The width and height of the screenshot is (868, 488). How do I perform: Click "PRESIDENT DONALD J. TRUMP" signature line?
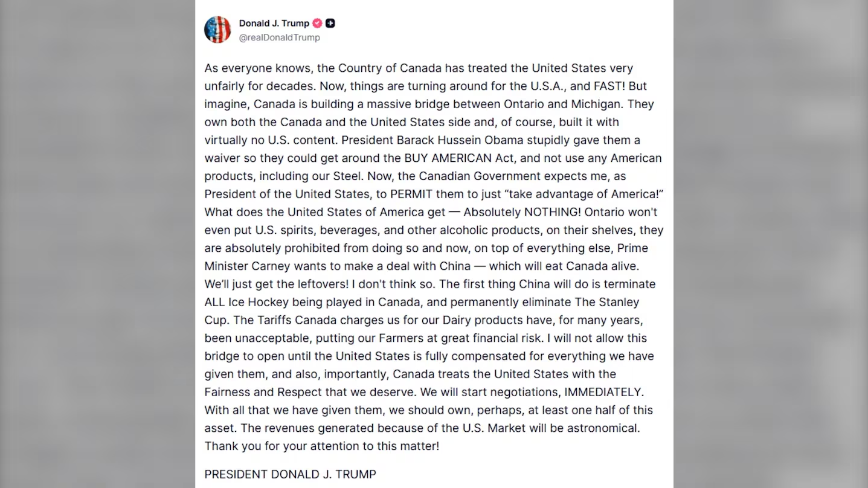(290, 474)
